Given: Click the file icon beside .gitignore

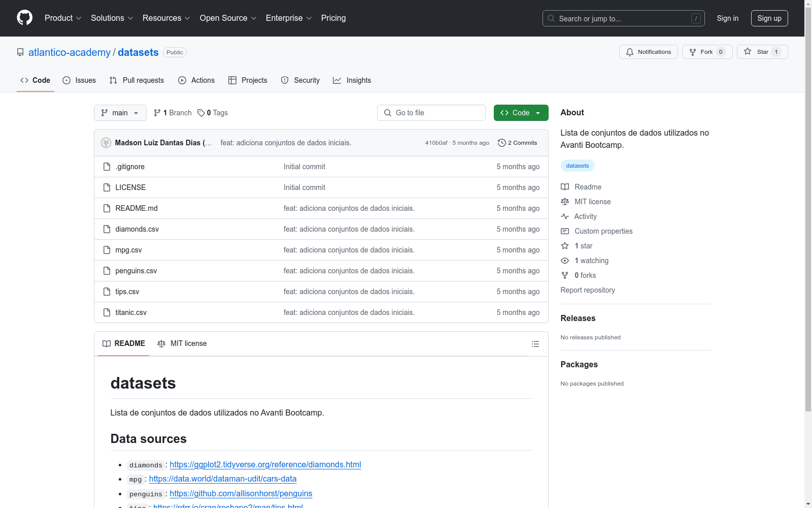Looking at the screenshot, I should 107,167.
